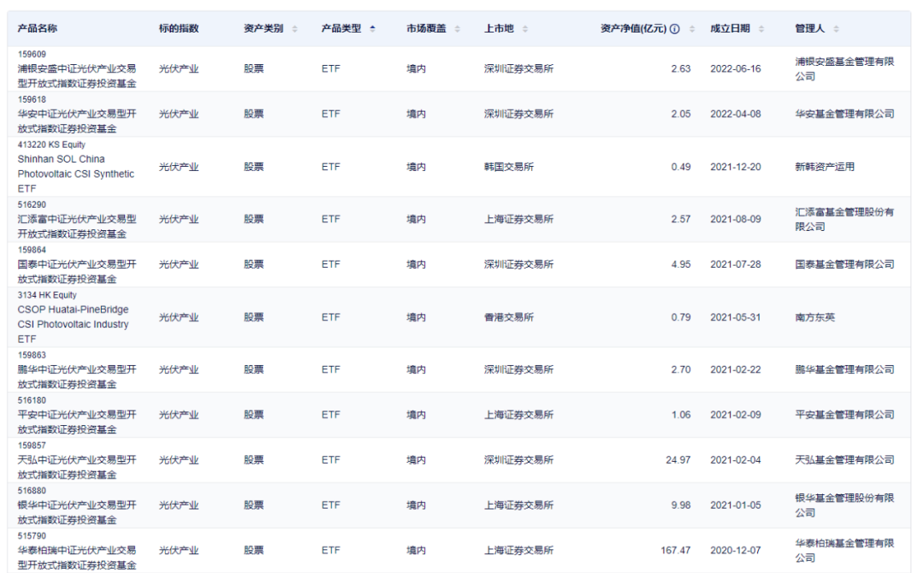
Task: Click info icon beside 资产净值(亿元)
Action: (675, 29)
